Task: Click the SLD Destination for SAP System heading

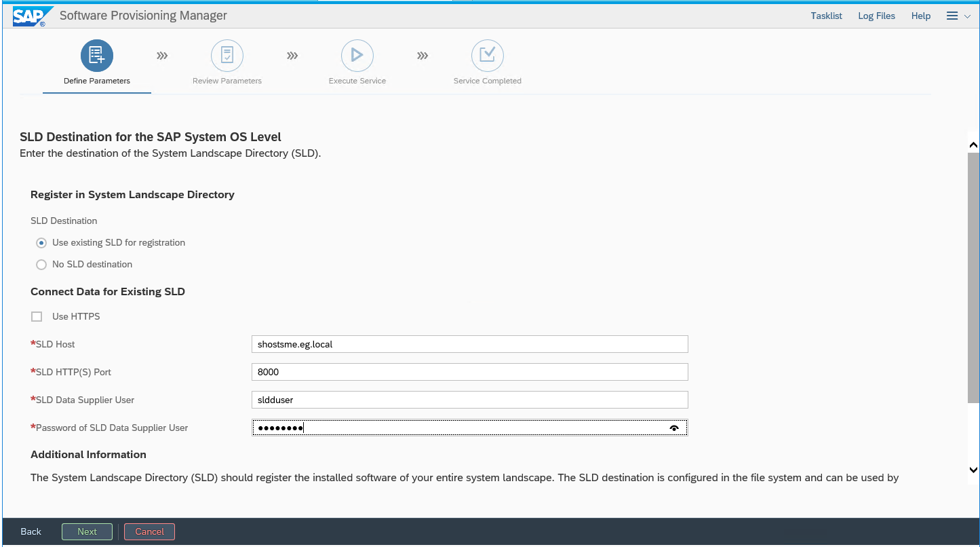Action: 151,137
